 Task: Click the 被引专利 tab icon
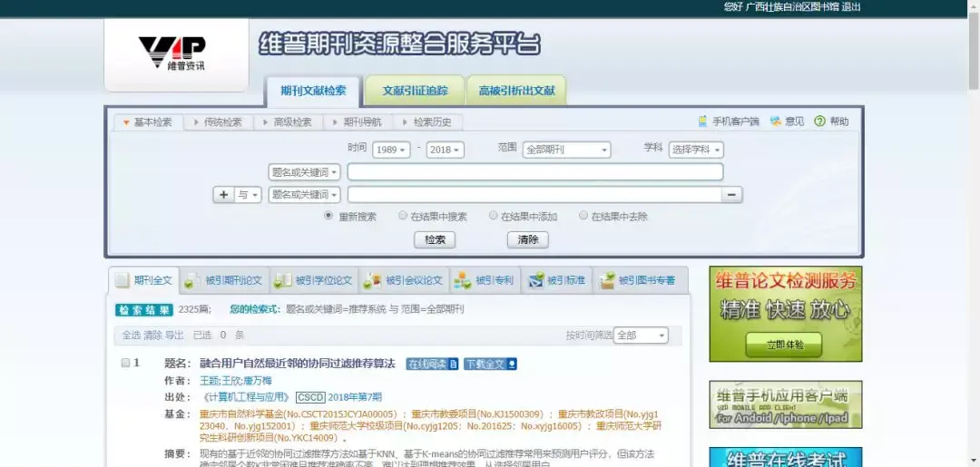tap(463, 282)
